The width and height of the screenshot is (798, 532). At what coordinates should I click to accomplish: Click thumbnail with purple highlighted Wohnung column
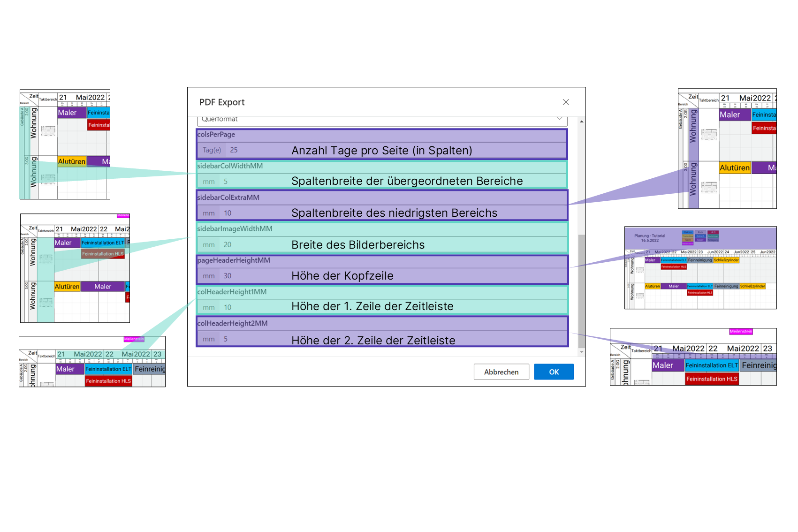point(727,149)
